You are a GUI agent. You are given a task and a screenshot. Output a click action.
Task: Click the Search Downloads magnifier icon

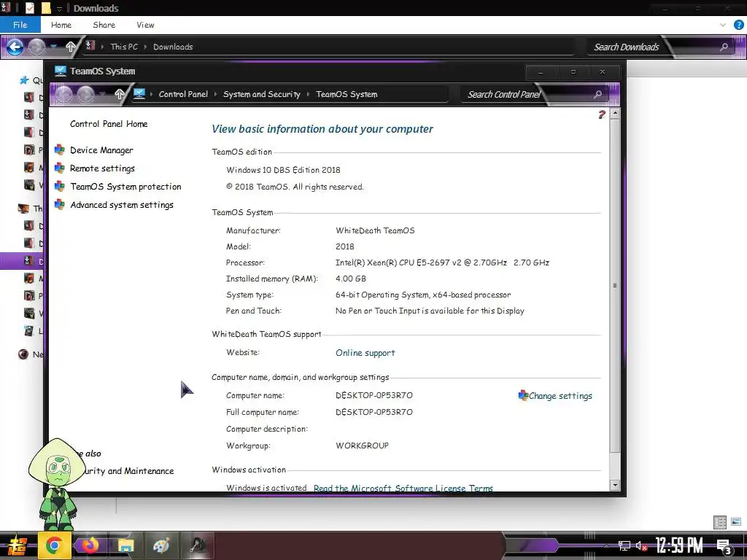pyautogui.click(x=724, y=47)
